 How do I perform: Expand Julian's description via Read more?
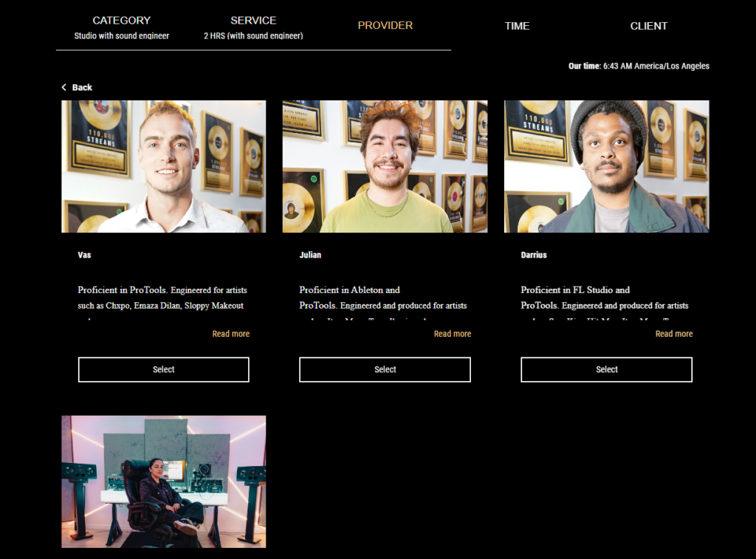coord(453,334)
